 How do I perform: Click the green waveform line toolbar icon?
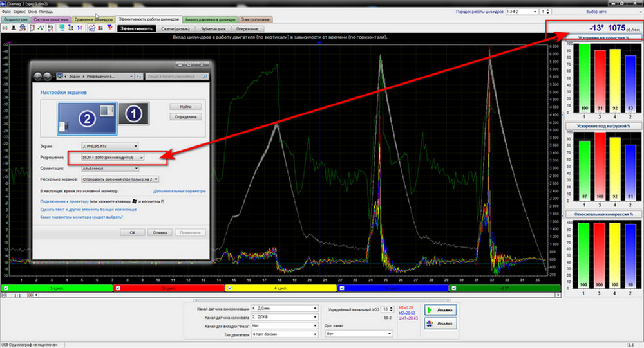[x=41, y=28]
